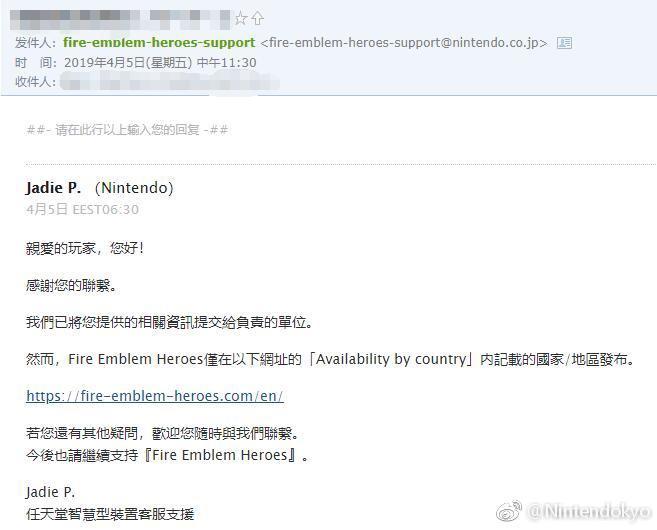Screen dimensions: 657x530
Task: Click the 任天堂智慧型裝置客服支援 signature line
Action: click(110, 514)
